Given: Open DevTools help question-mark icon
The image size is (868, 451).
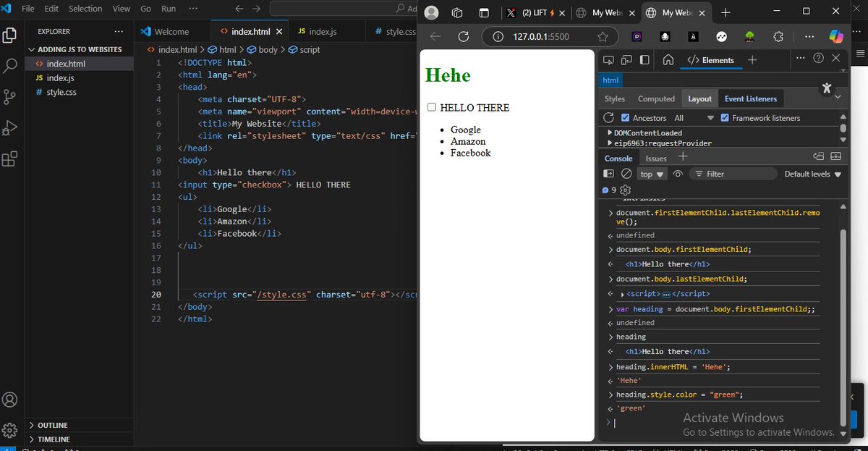Looking at the screenshot, I should [819, 58].
